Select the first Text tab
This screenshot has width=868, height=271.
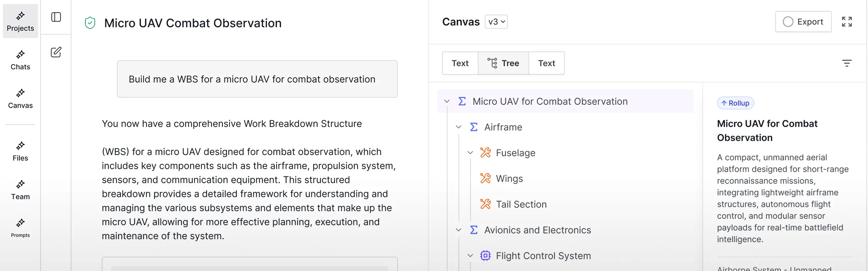click(x=460, y=63)
